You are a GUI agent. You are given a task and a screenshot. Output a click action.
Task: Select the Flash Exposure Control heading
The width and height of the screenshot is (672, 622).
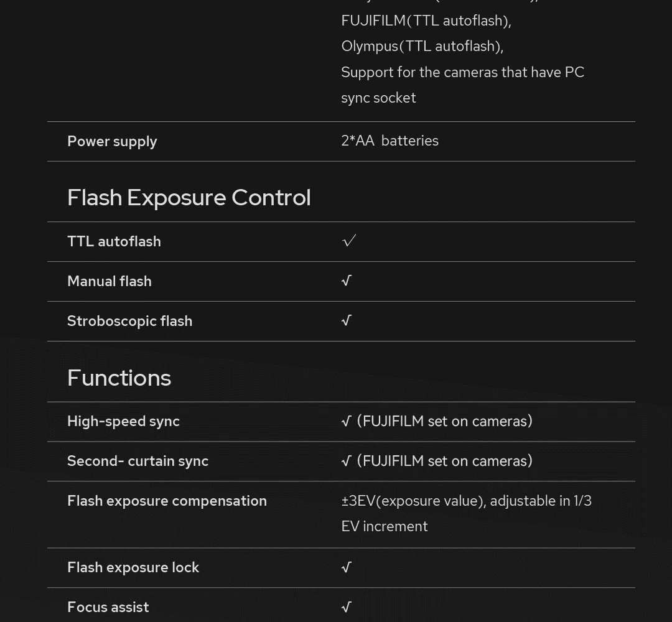189,198
